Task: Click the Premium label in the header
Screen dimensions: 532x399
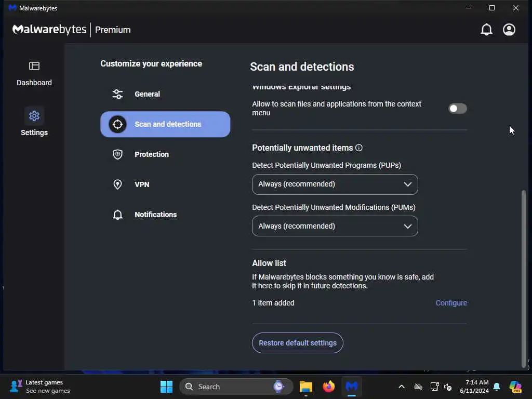Action: 113,30
